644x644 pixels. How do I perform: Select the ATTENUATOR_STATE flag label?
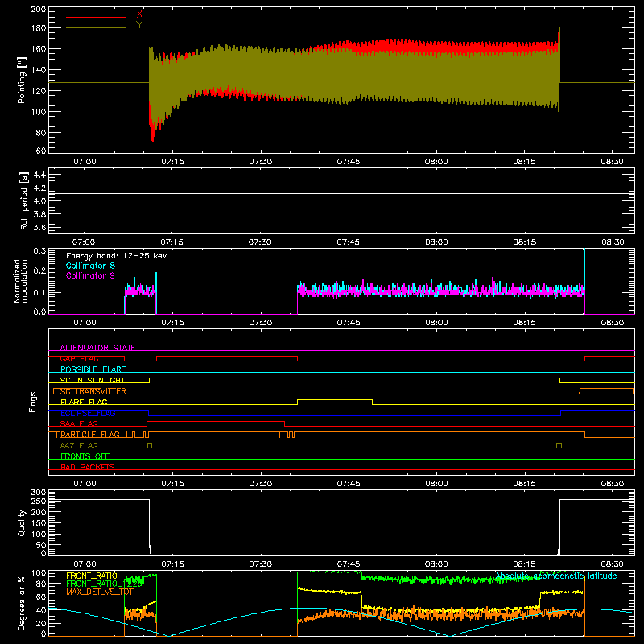[x=97, y=348]
